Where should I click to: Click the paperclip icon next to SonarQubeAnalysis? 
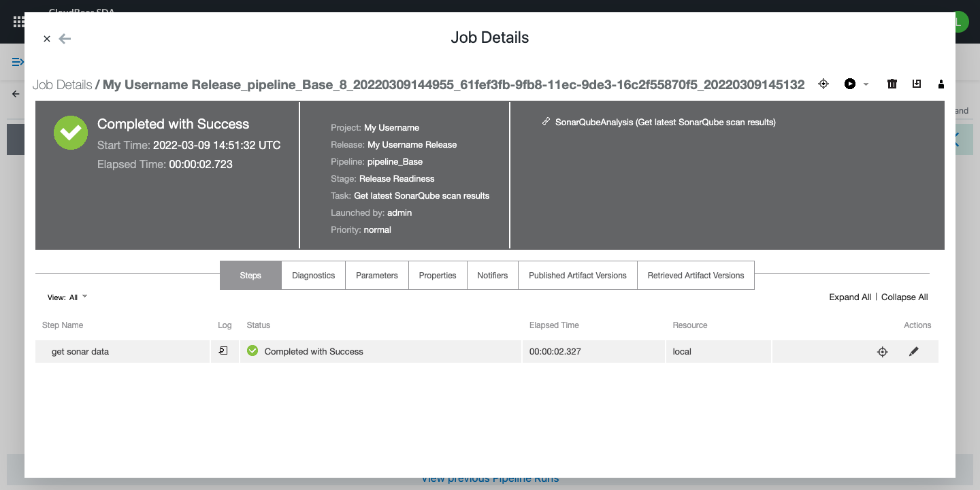(x=546, y=121)
